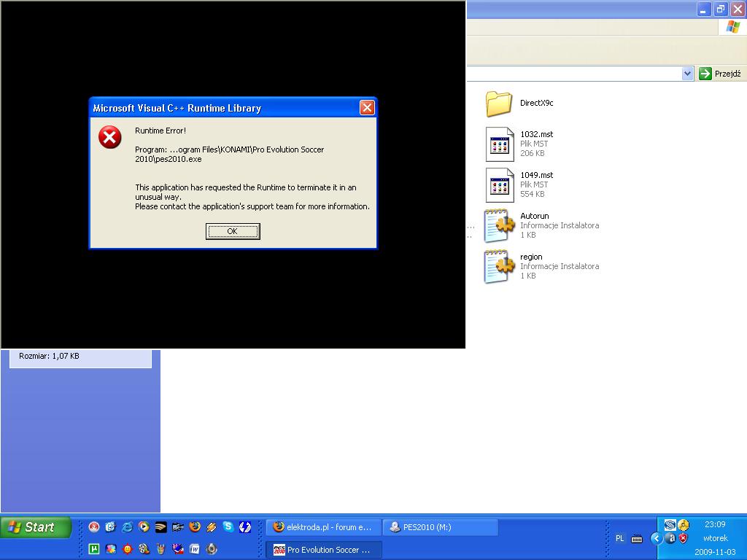Launch Winamp from Quick Launch
The width and height of the screenshot is (747, 560).
212,526
